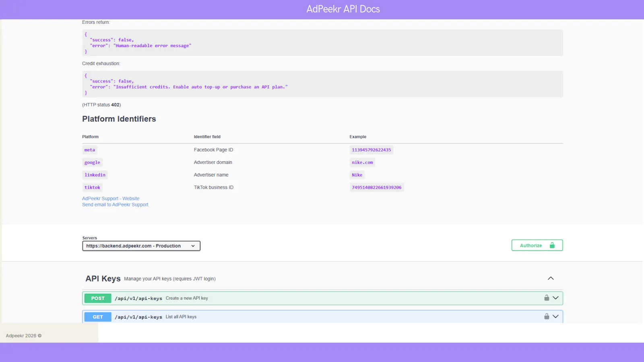
Task: Click the /api/v1/api-keys path in POST row
Action: [138, 298]
